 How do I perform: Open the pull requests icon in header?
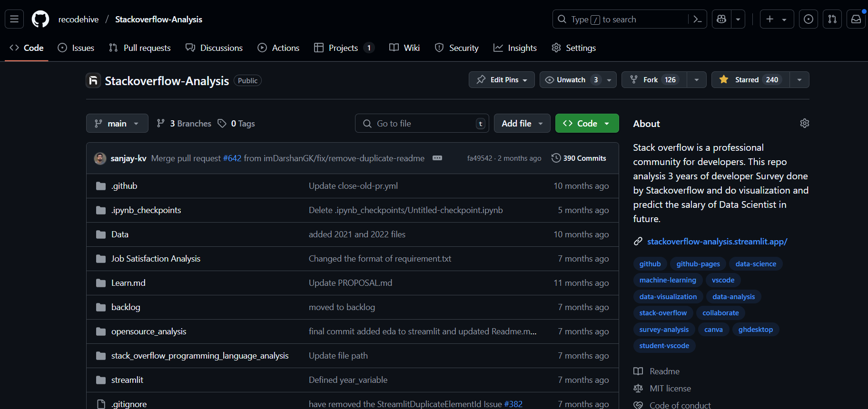pyautogui.click(x=832, y=19)
